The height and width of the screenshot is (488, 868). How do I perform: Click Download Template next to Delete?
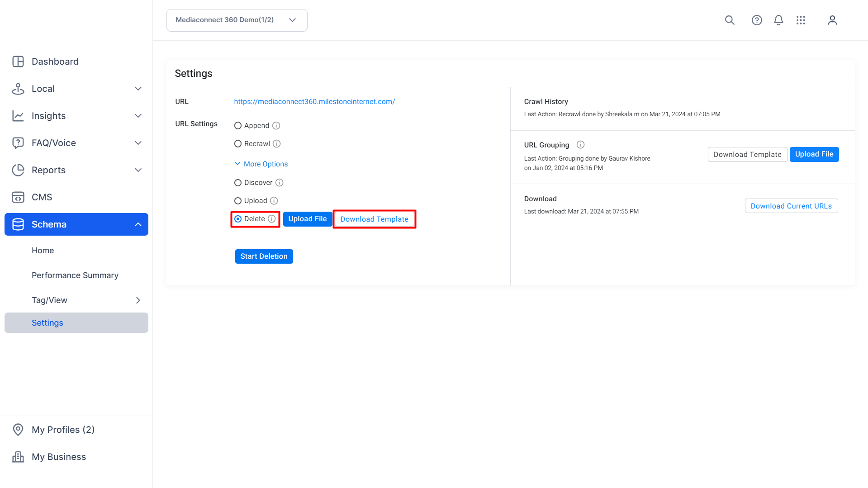coord(375,219)
